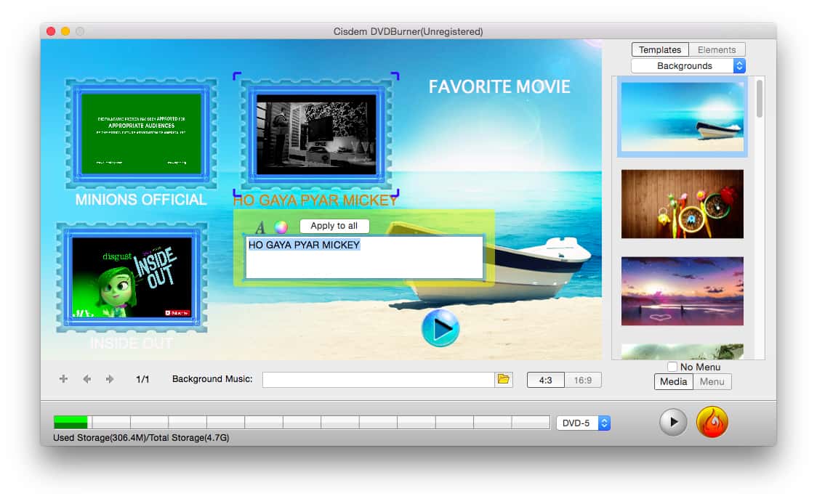
Task: Click the Apply to all button
Action: click(334, 226)
